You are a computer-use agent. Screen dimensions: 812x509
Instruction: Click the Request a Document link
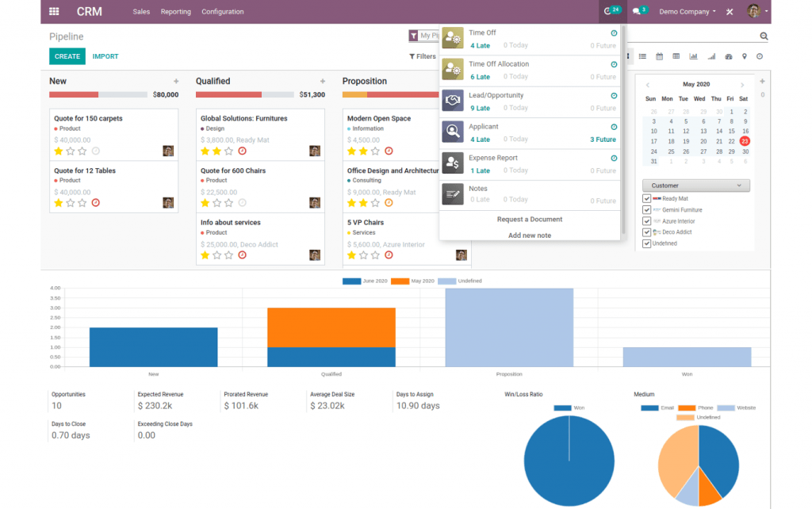(530, 219)
